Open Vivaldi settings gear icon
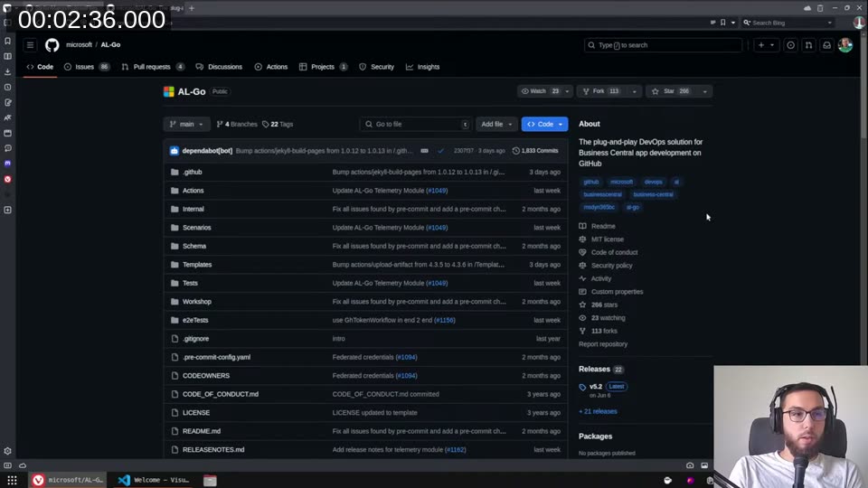The height and width of the screenshot is (488, 868). click(x=8, y=451)
